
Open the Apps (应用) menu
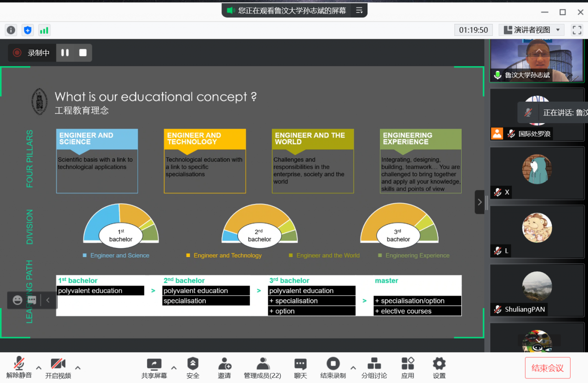(407, 368)
